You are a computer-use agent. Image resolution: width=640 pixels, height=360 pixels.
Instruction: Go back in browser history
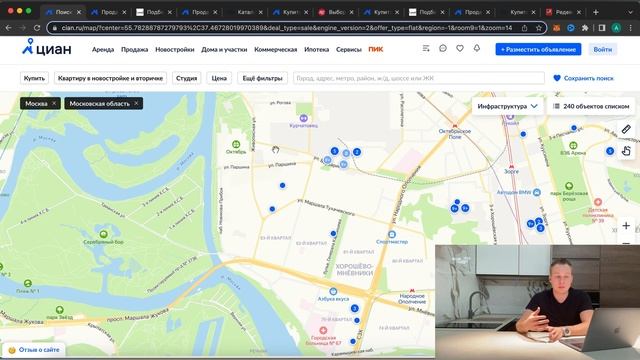tap(9, 28)
